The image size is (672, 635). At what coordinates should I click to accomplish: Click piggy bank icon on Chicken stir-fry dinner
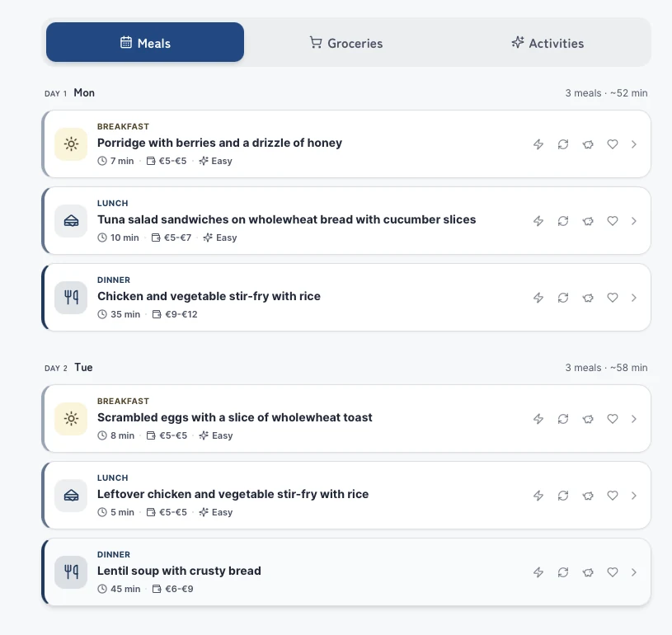588,298
